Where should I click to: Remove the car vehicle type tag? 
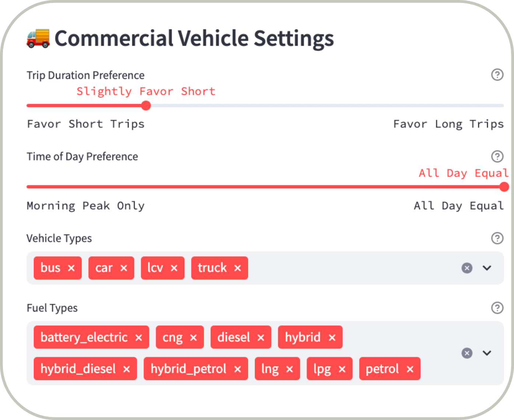(x=124, y=268)
